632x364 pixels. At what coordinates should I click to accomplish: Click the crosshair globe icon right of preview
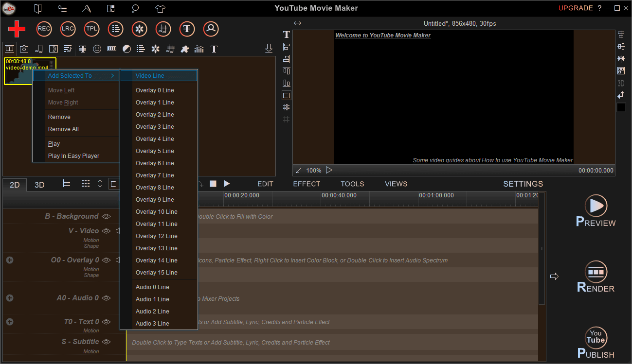pos(621,59)
